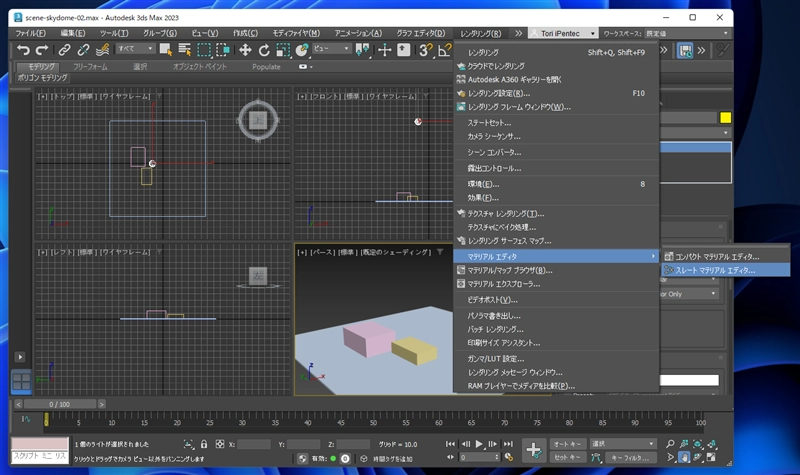Click the [+] menu of the perspective viewport
This screenshot has width=800, height=475.
coord(302,252)
